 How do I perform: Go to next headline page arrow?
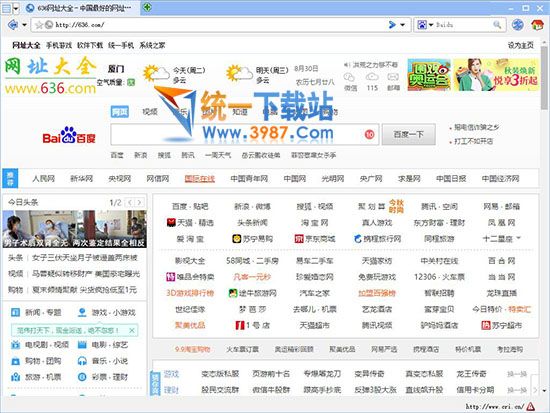click(x=139, y=202)
